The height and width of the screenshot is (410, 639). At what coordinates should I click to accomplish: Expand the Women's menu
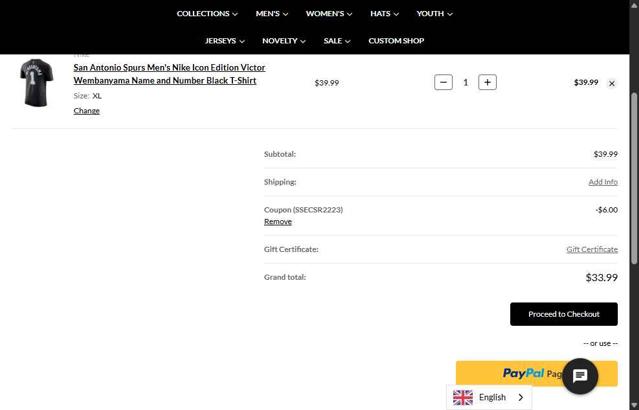point(329,13)
